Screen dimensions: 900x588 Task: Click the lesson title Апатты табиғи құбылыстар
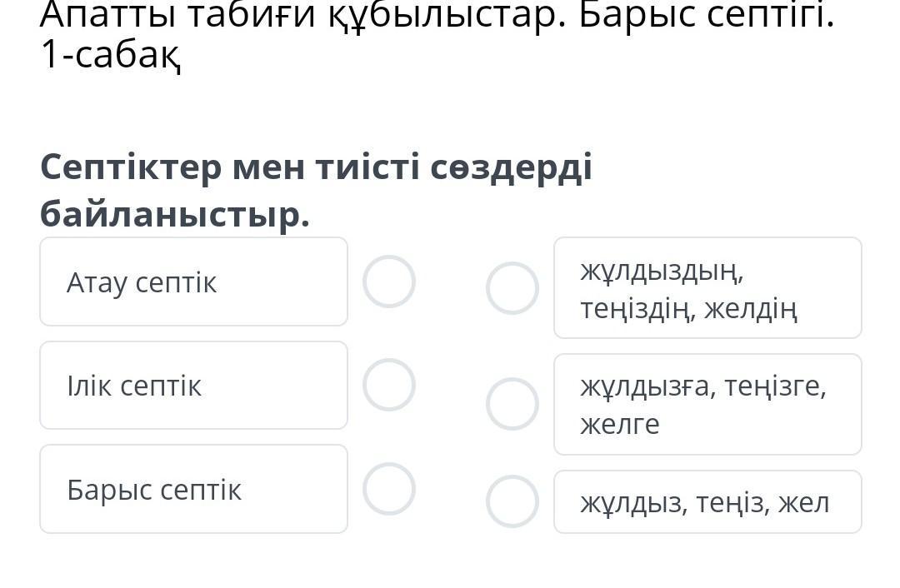click(x=302, y=15)
